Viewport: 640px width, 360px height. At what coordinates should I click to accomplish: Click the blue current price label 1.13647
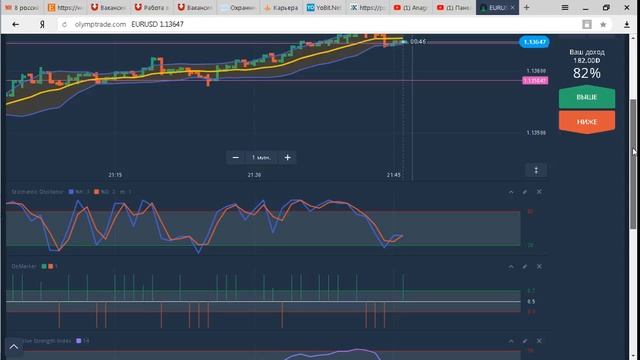(534, 42)
